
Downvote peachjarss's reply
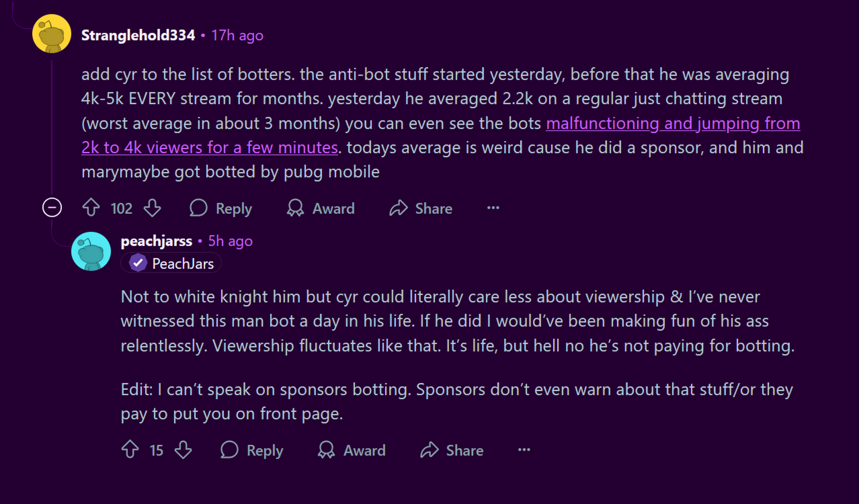point(183,449)
